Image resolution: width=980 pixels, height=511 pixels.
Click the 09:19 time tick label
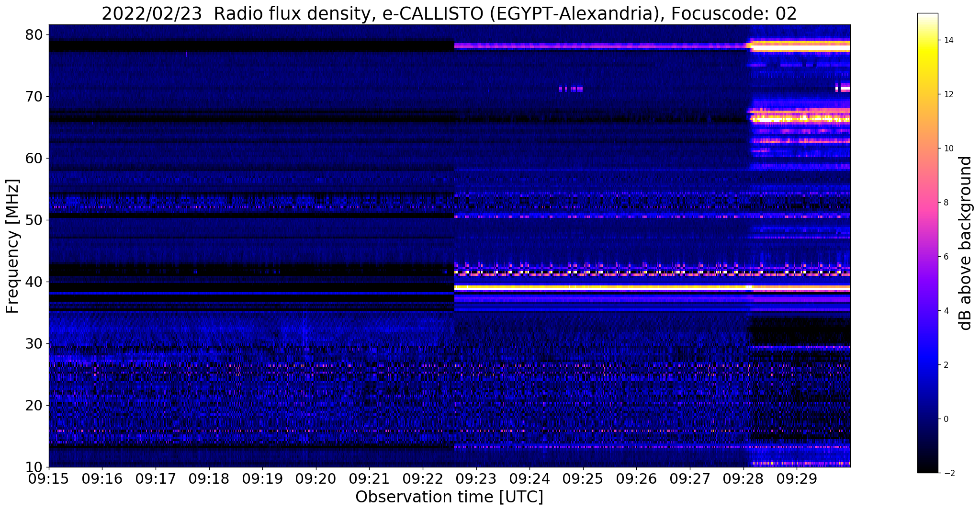click(x=262, y=478)
